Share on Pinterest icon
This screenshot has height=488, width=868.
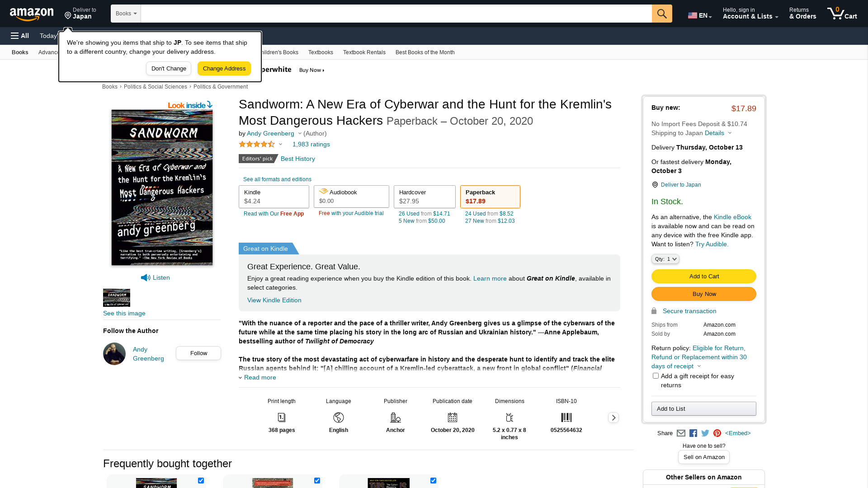point(717,433)
